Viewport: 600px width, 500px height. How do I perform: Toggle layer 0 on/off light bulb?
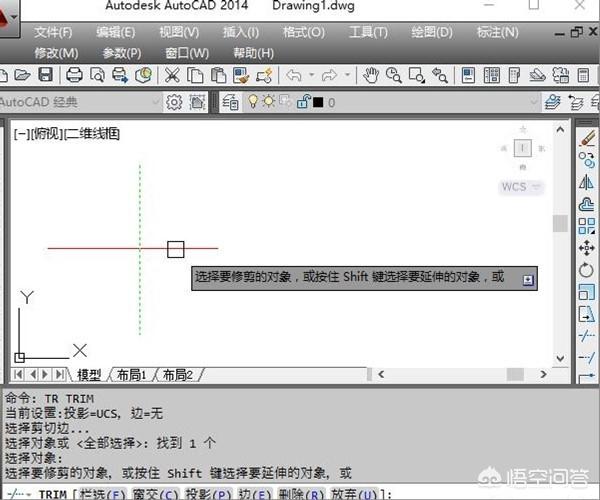click(253, 101)
